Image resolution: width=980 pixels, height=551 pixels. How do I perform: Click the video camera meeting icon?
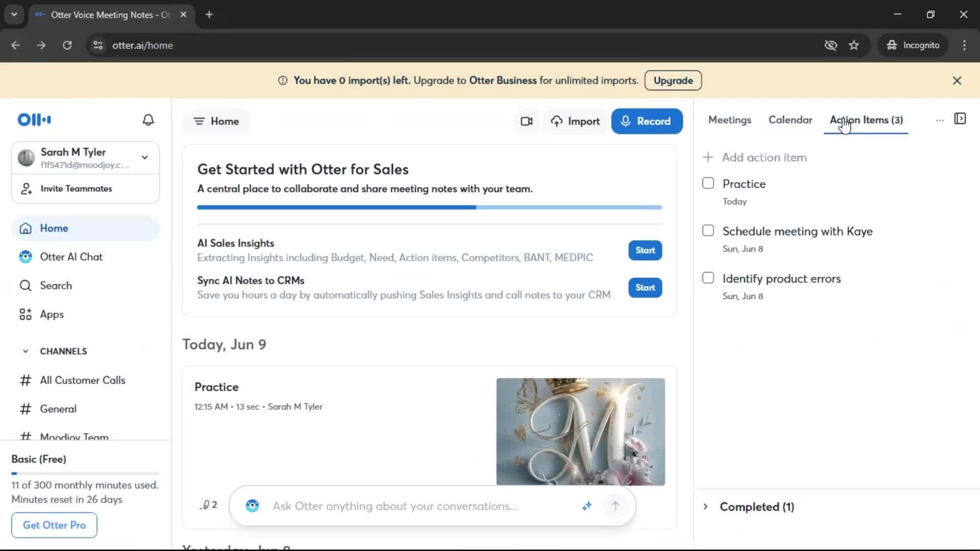[526, 121]
